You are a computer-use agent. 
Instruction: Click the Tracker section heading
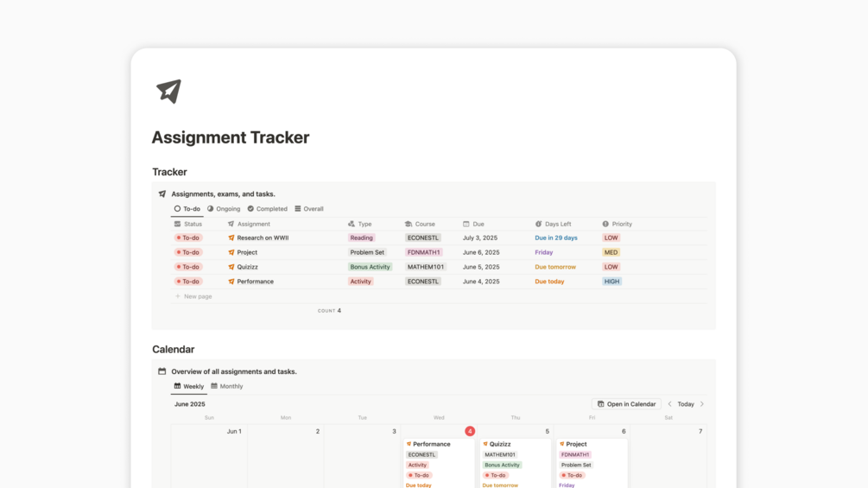coord(170,172)
